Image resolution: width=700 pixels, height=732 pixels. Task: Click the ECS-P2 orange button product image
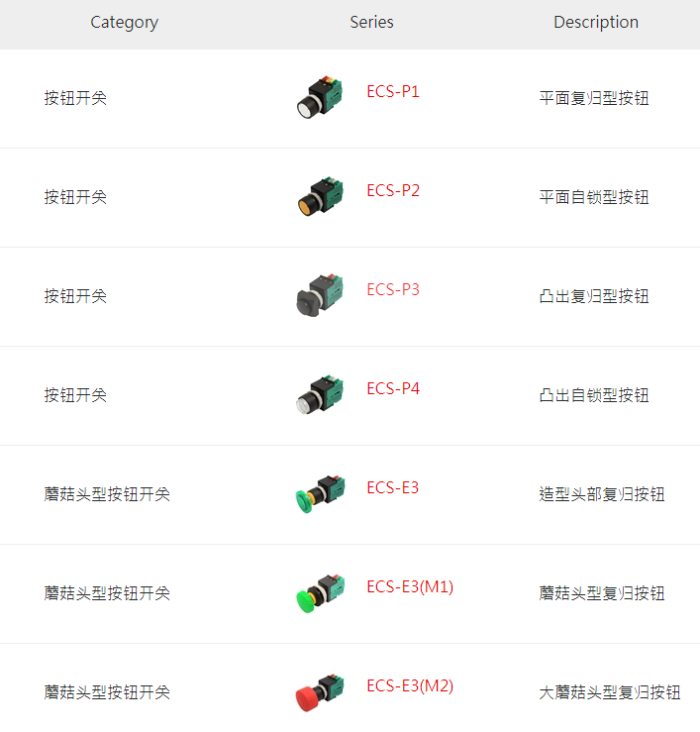pyautogui.click(x=320, y=196)
